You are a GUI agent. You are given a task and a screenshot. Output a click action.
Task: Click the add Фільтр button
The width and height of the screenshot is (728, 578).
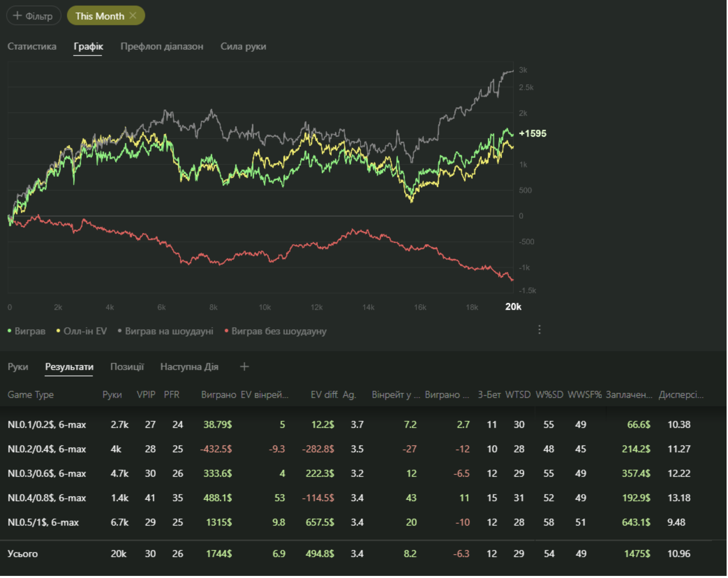coord(34,16)
